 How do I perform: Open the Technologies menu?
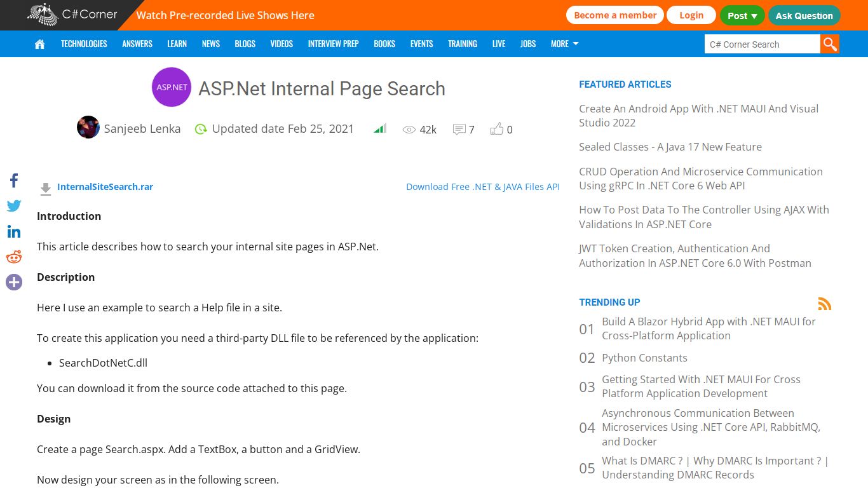[84, 44]
